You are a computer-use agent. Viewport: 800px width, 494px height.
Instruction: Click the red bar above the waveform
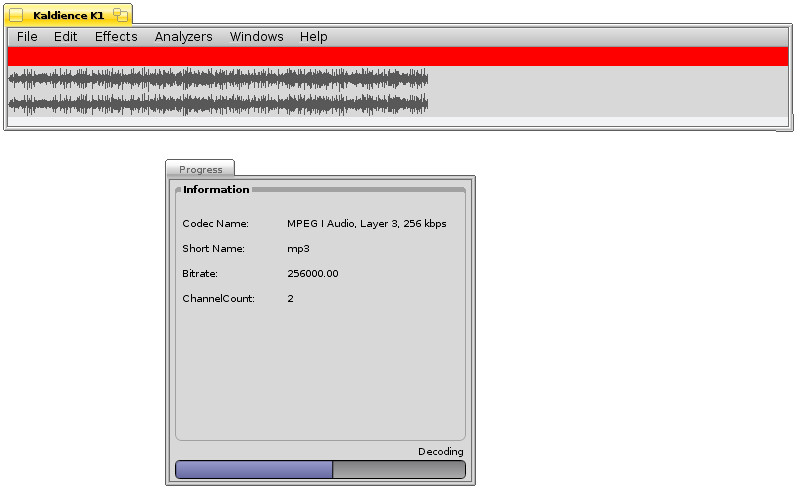(398, 56)
